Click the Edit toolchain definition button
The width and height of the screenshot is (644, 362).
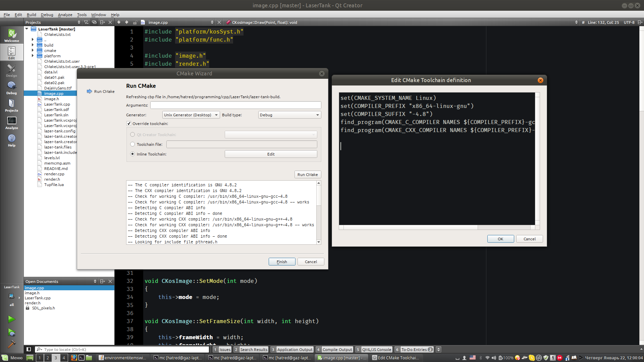point(271,154)
